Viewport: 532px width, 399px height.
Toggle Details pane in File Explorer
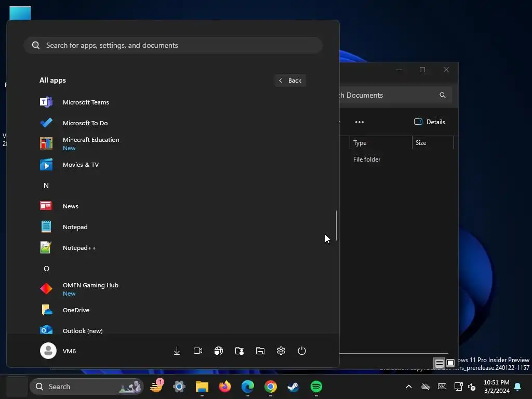click(x=430, y=122)
